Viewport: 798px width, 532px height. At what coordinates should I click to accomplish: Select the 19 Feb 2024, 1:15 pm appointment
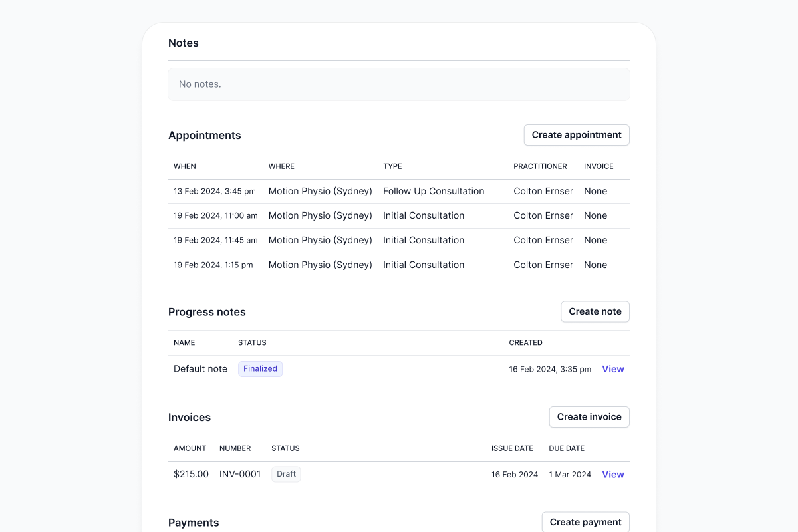[x=213, y=265]
